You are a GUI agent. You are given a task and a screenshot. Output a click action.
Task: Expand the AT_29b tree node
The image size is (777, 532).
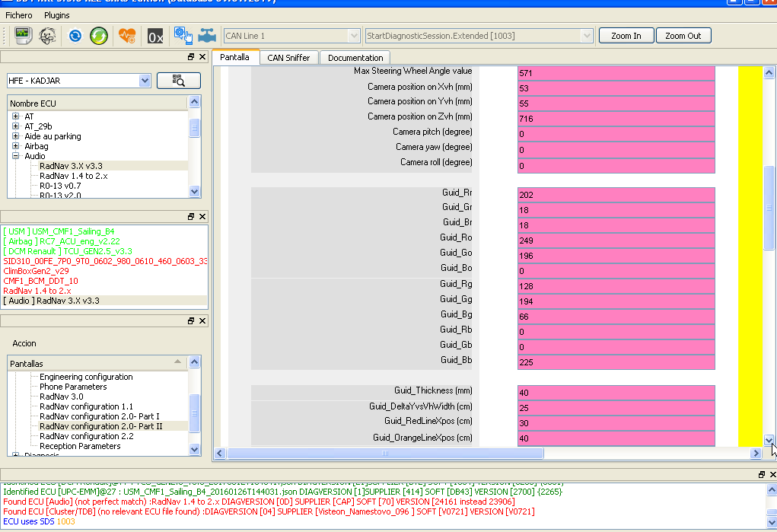pyautogui.click(x=15, y=126)
